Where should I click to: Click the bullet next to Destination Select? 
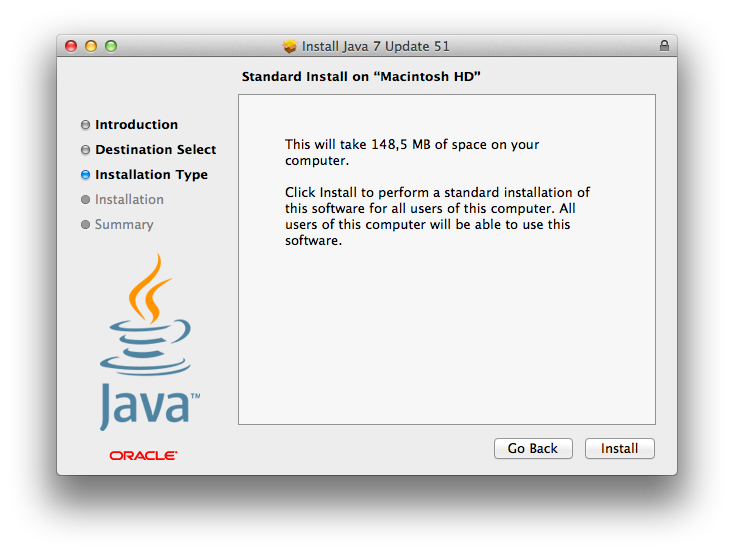coord(85,149)
